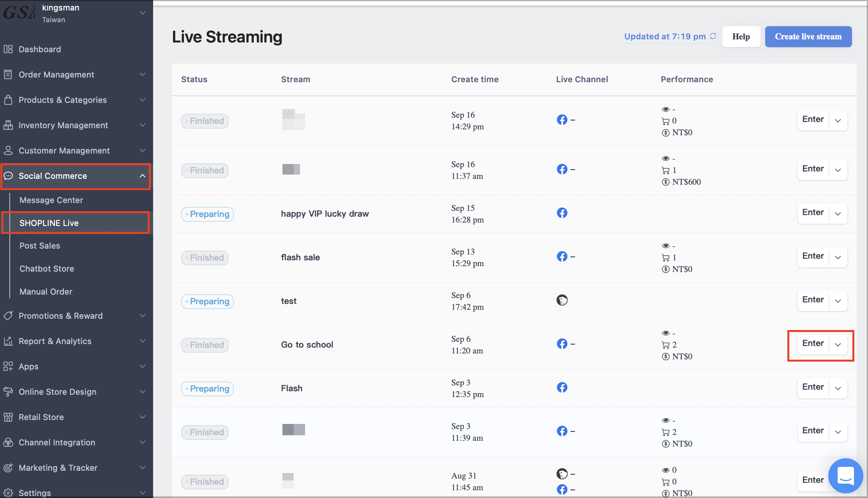Open Chatbot Store submenu item

tap(47, 268)
